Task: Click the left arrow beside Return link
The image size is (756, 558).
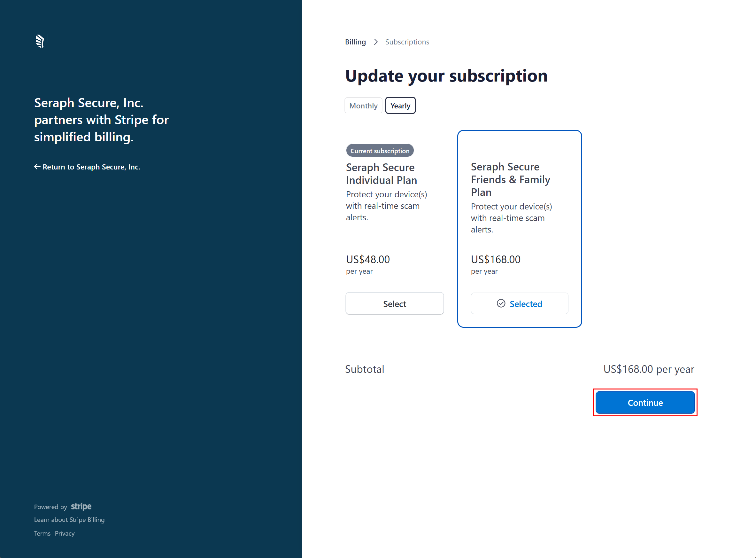Action: tap(37, 167)
